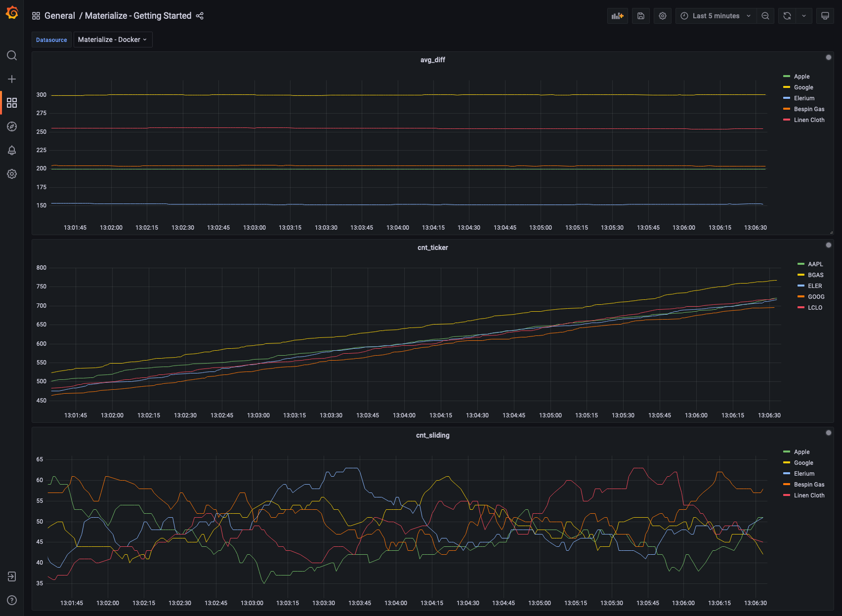
Task: Open the Configuration gear in sidebar
Action: (12, 174)
